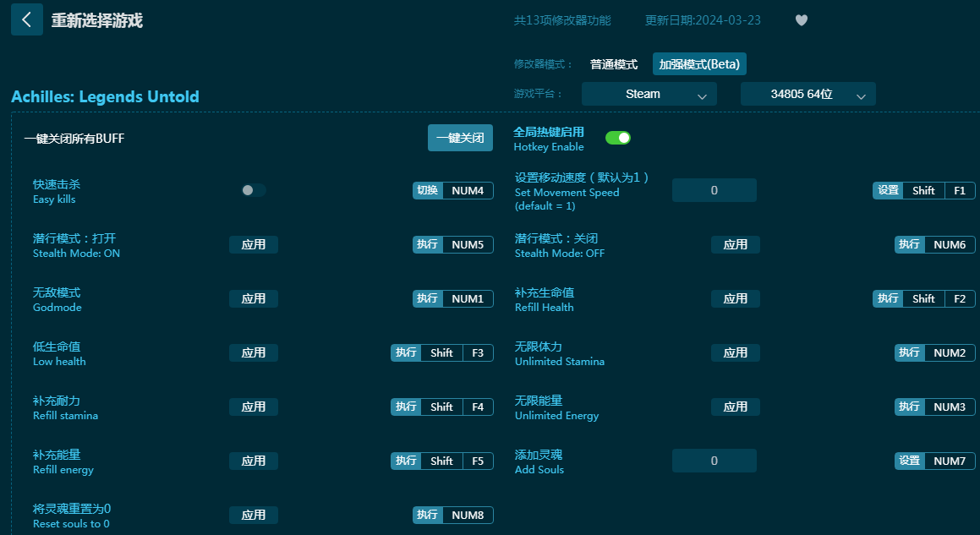Apply Low health option

tap(254, 352)
